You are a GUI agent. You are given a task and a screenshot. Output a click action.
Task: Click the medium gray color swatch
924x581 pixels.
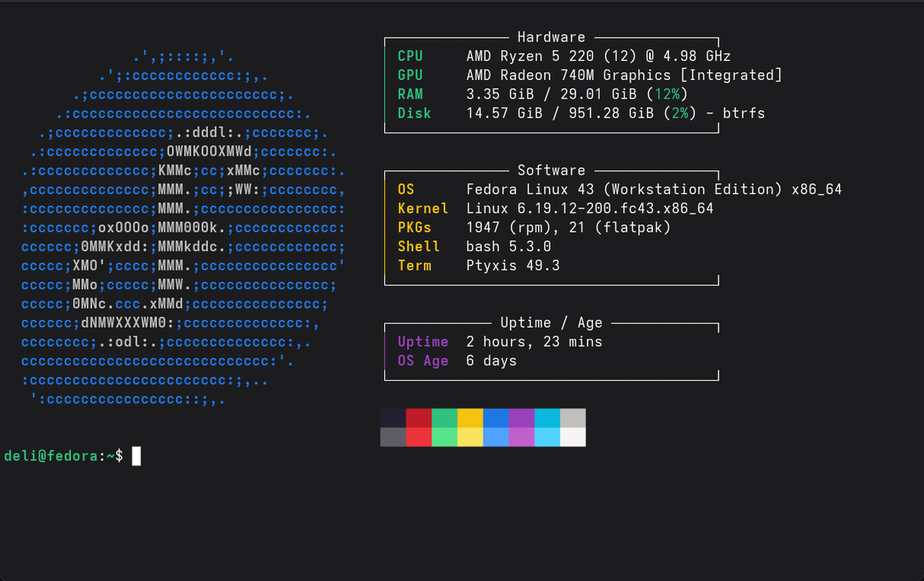(393, 437)
